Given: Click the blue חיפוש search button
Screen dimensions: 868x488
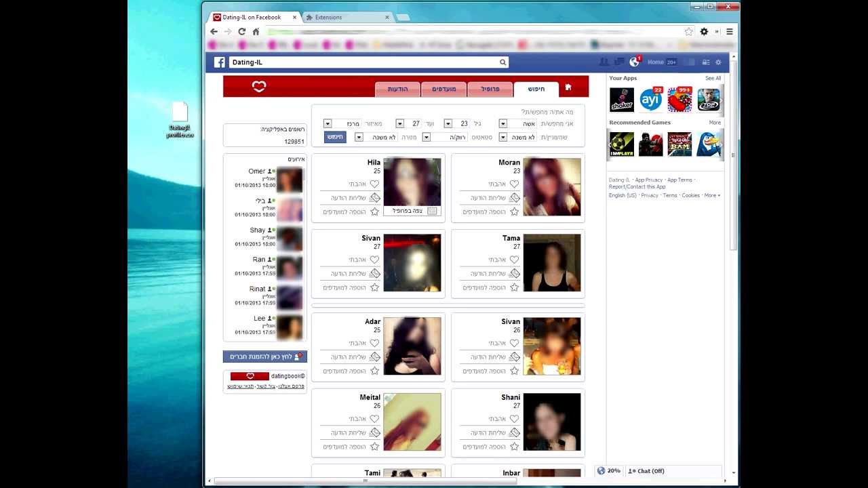Looking at the screenshot, I should click(x=335, y=137).
